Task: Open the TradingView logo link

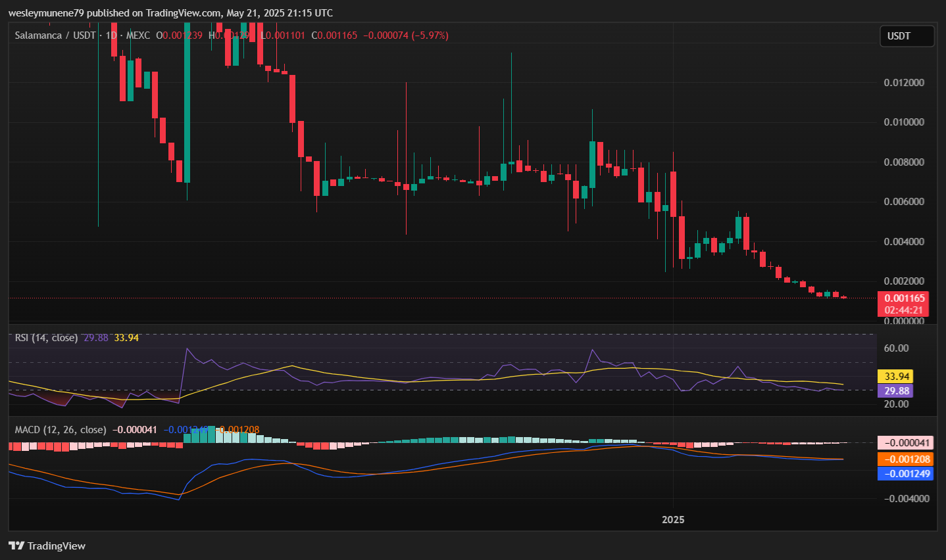Action: pyautogui.click(x=47, y=546)
